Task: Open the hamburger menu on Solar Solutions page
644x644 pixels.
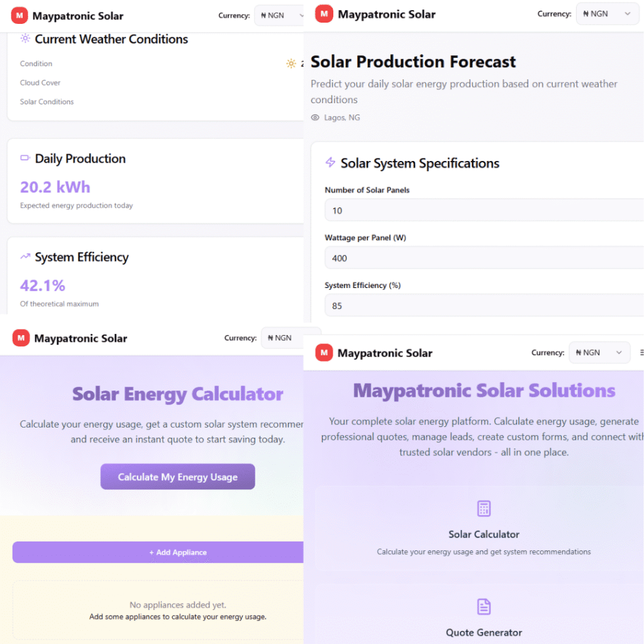Action: [x=641, y=352]
